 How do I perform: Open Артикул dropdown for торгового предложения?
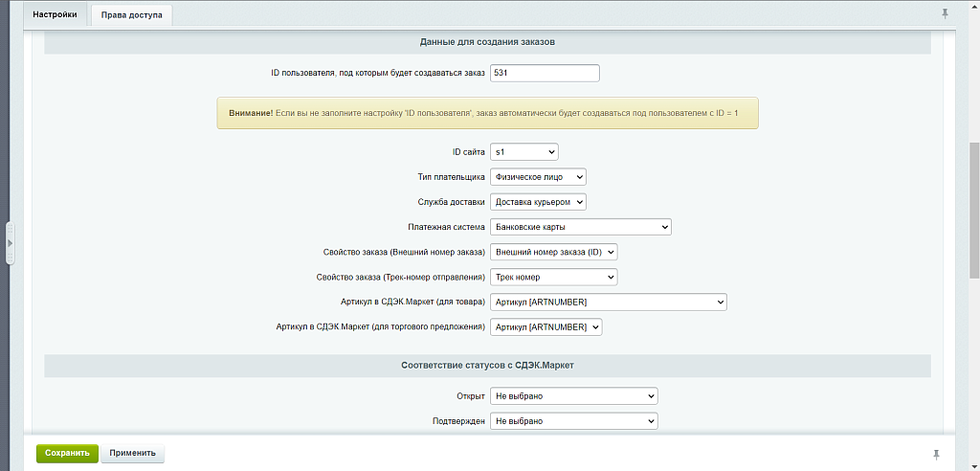coord(546,327)
